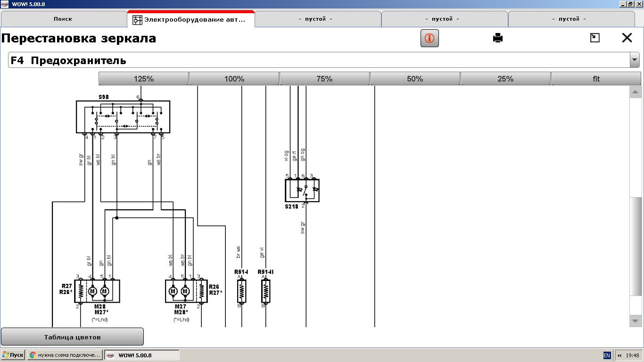Screen dimensions: 644x362
Task: Fit diagram to window with fit button
Action: tap(596, 79)
